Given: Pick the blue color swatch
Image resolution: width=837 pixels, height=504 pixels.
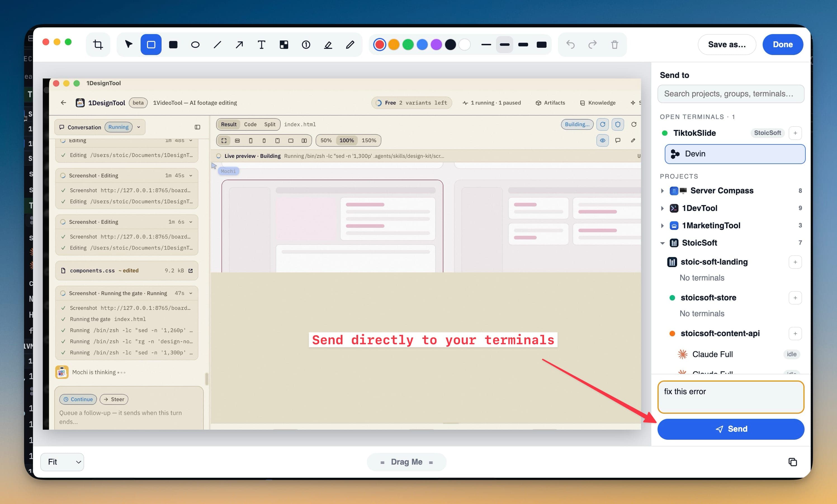Looking at the screenshot, I should 422,44.
